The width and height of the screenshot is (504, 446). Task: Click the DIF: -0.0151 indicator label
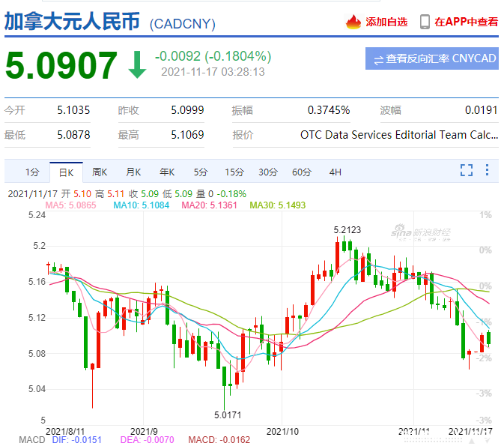pos(77,440)
